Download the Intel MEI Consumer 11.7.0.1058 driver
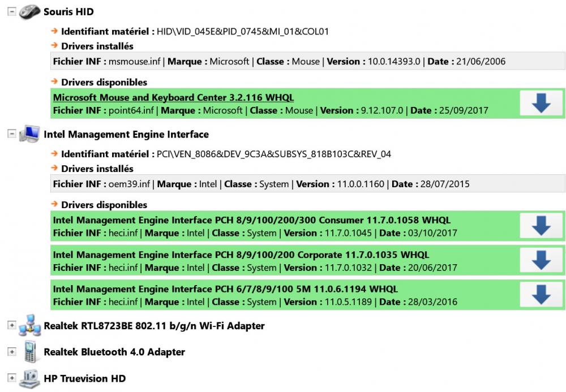566x392 pixels. click(541, 226)
